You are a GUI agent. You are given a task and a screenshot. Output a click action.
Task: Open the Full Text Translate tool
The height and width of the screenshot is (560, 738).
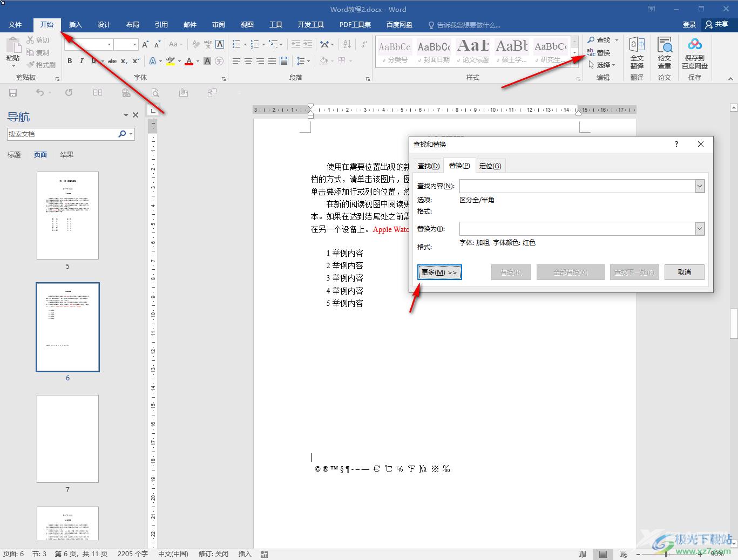click(x=637, y=53)
